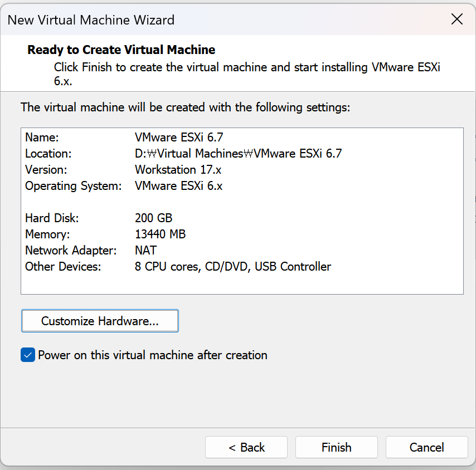Click the Version: label in settings list
476x470 pixels.
pos(46,170)
